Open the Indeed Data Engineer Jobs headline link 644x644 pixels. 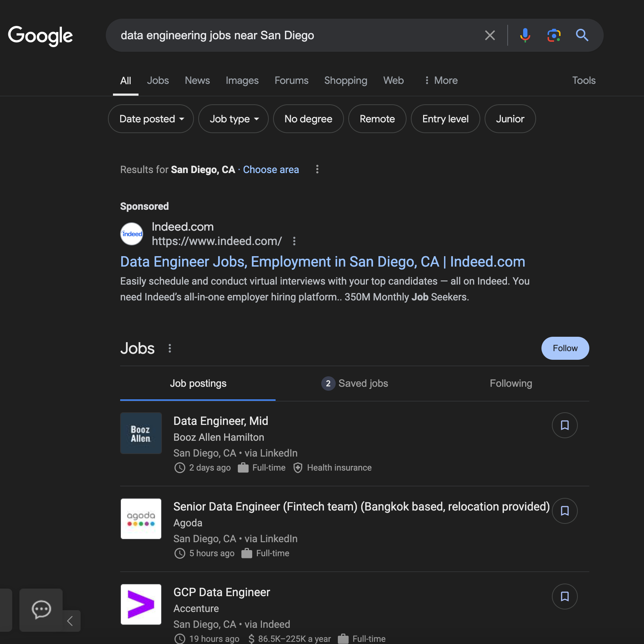tap(323, 262)
